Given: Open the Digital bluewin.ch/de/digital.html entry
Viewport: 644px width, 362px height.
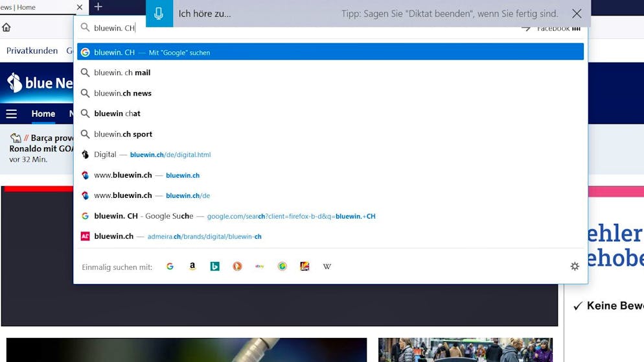Looking at the screenshot, I should click(x=330, y=154).
